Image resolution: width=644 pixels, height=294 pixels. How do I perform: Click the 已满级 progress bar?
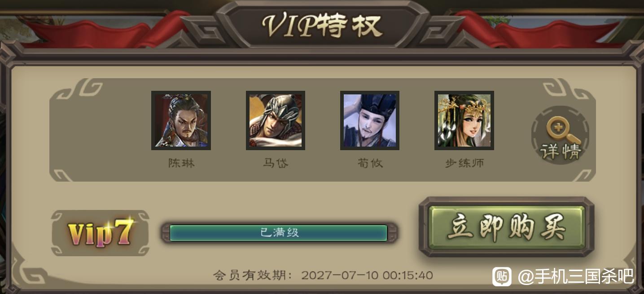[x=279, y=233]
